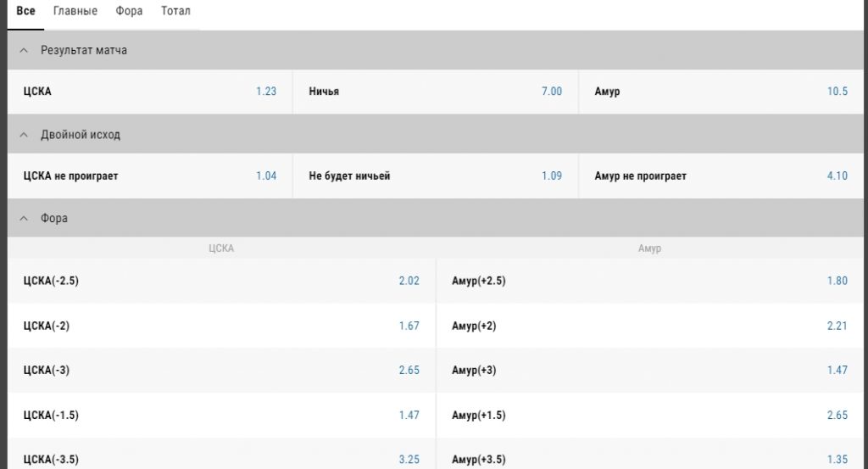Choose handicap ЦСКА(-1.5) at 1.47
The height and width of the screenshot is (469, 868).
[221, 415]
